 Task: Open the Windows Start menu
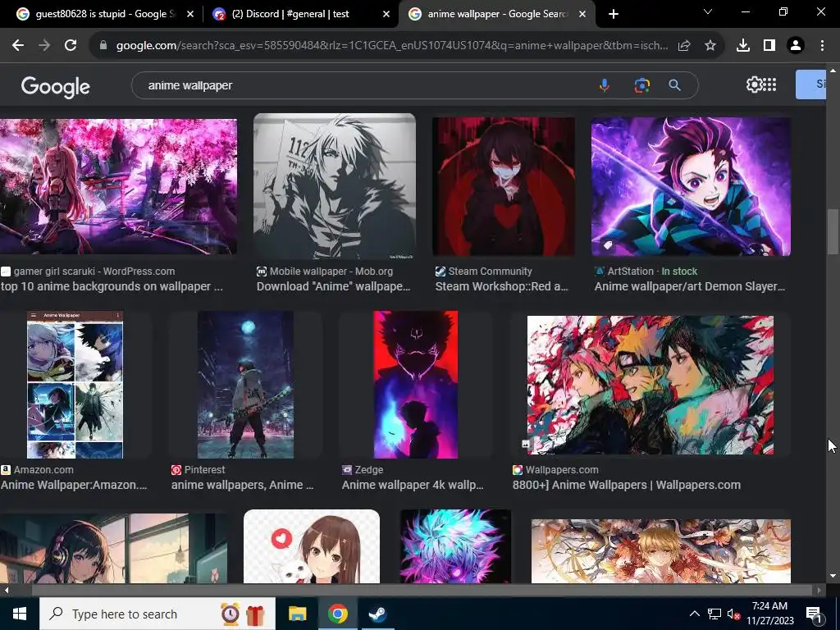tap(20, 614)
